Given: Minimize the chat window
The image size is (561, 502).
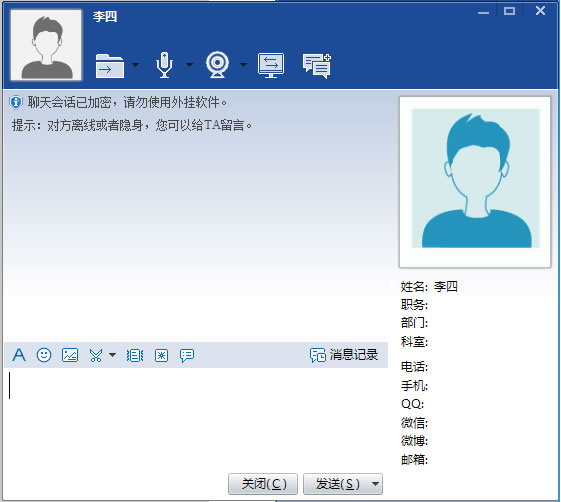Looking at the screenshot, I should (x=483, y=12).
